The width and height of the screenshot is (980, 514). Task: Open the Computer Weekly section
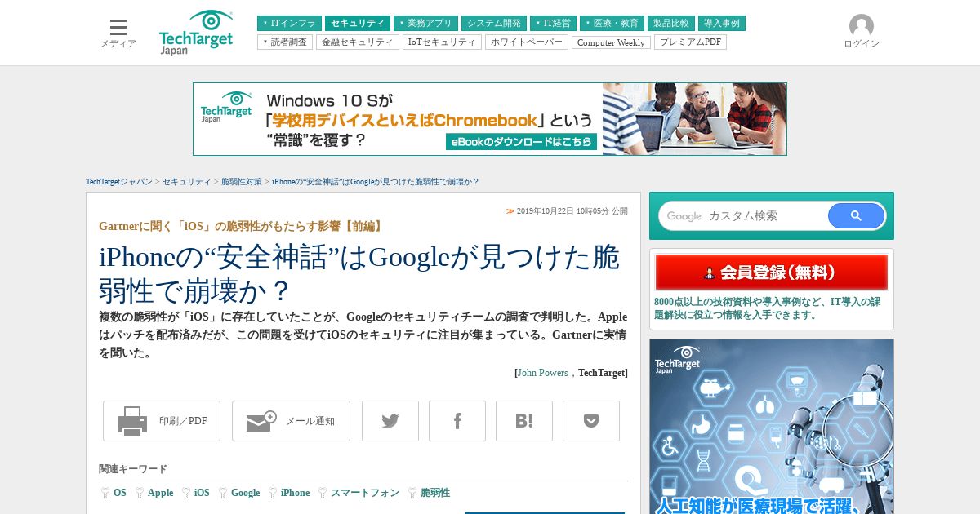tap(611, 42)
